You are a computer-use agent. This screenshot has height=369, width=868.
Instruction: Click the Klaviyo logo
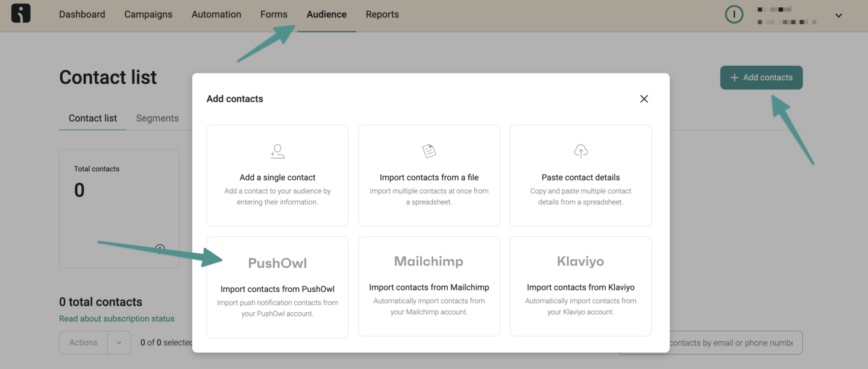pyautogui.click(x=580, y=261)
